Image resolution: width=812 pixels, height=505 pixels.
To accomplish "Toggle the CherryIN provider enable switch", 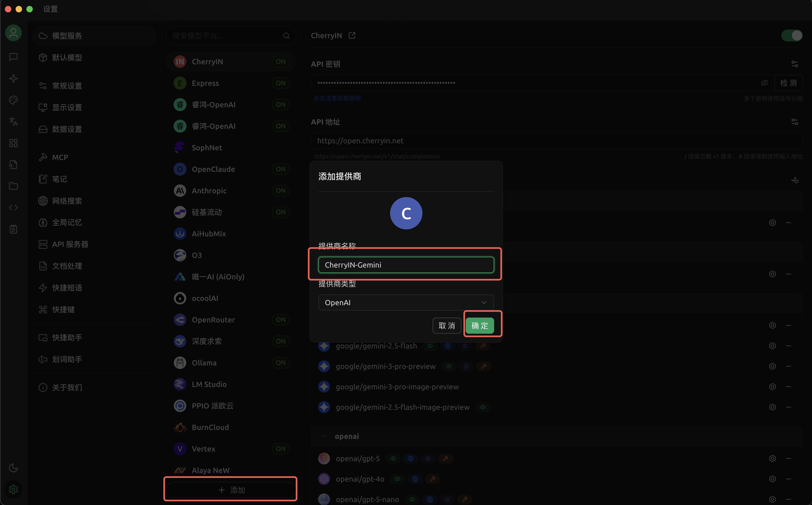I will [792, 35].
